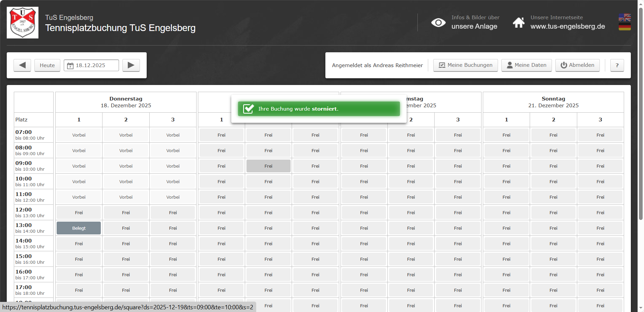The width and height of the screenshot is (644, 312).
Task: Select the highlighted Frei slot at 09:00
Action: (x=268, y=166)
